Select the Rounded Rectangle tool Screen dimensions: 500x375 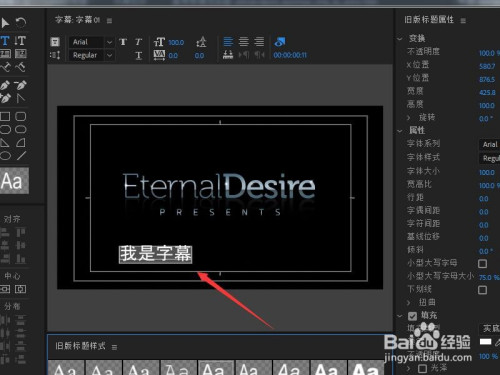pos(21,129)
